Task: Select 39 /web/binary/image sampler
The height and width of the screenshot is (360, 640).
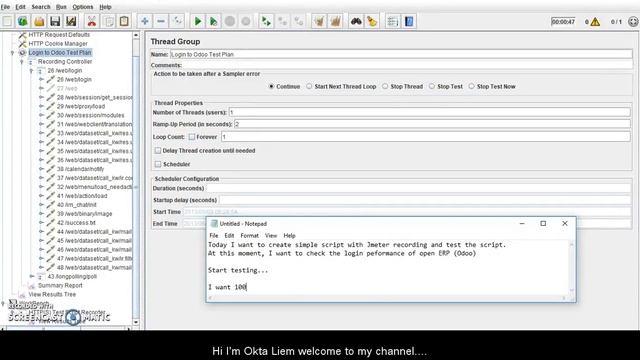Action: [84, 213]
